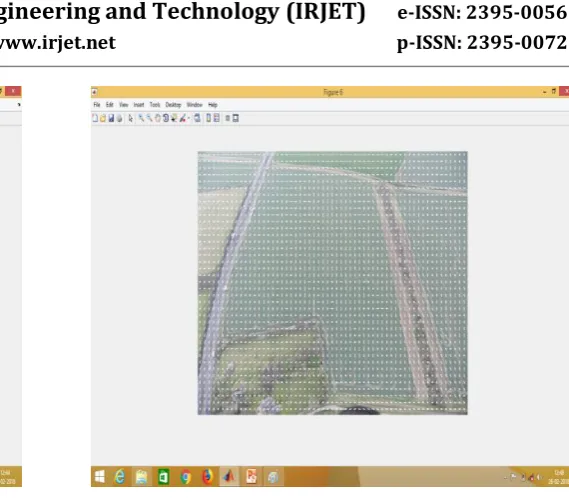This screenshot has height=498, width=569.
Task: Maximize the Figure 6 window
Action: pyautogui.click(x=554, y=91)
